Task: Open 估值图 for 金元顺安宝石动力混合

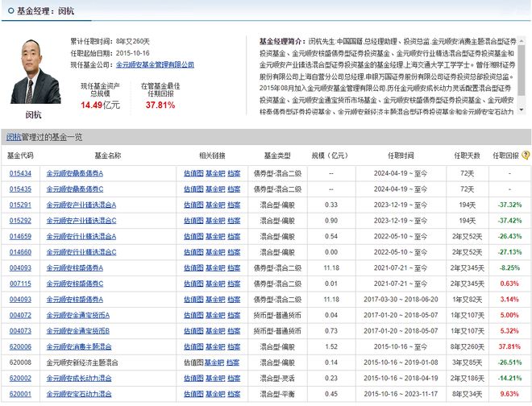Action: point(193,394)
